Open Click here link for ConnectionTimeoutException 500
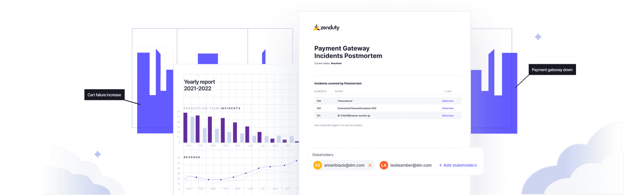The width and height of the screenshot is (644, 195). [447, 108]
